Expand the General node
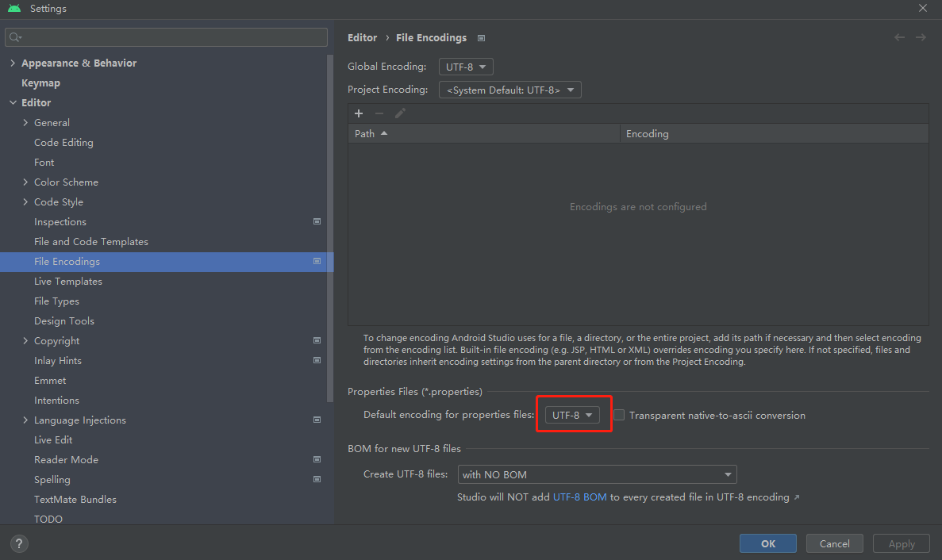 pos(25,122)
